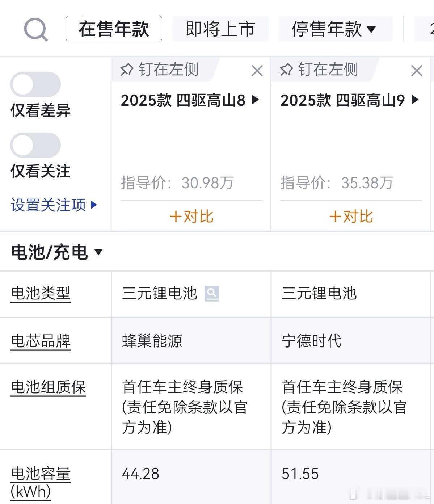Pin the 四驱高山8 column to the left
434x504 pixels.
click(x=160, y=70)
